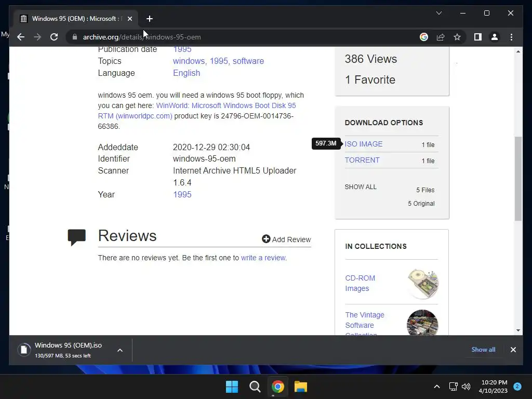Bookmark this page with the star
The image size is (532, 399).
click(x=457, y=37)
